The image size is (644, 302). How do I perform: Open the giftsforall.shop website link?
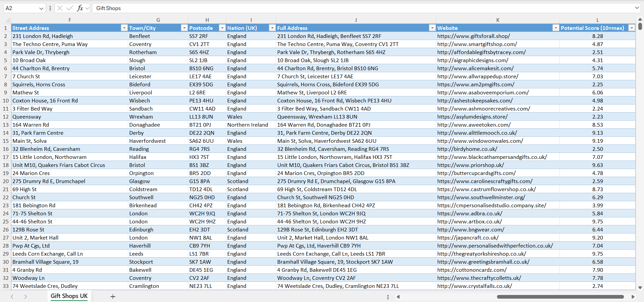[474, 36]
